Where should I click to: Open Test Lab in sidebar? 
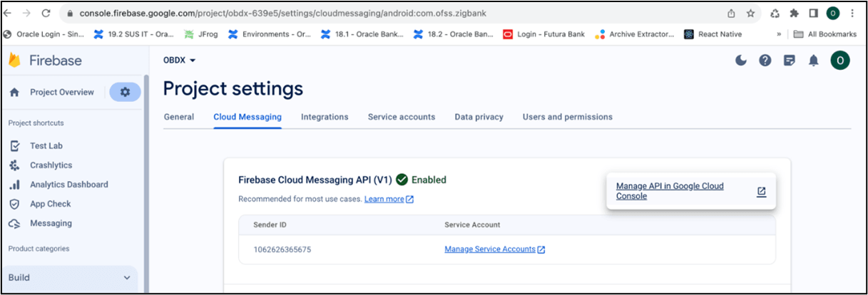pos(46,145)
